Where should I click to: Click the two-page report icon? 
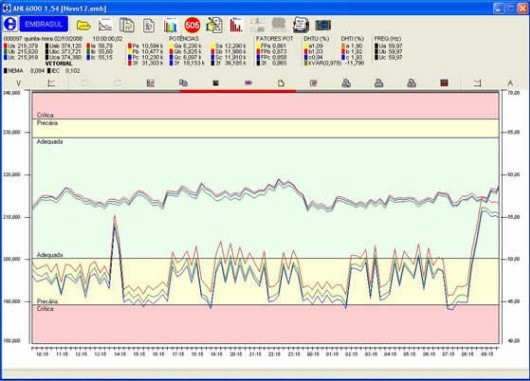coord(127,25)
